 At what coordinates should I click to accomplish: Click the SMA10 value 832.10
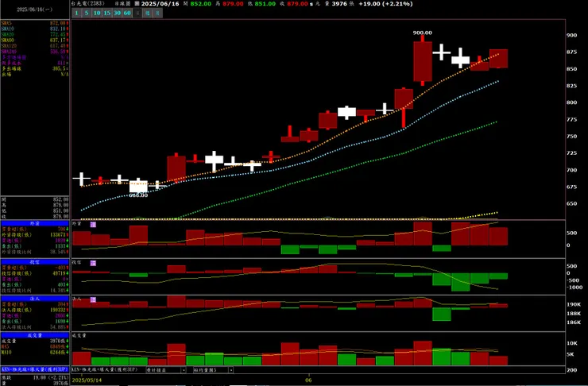pyautogui.click(x=58, y=29)
